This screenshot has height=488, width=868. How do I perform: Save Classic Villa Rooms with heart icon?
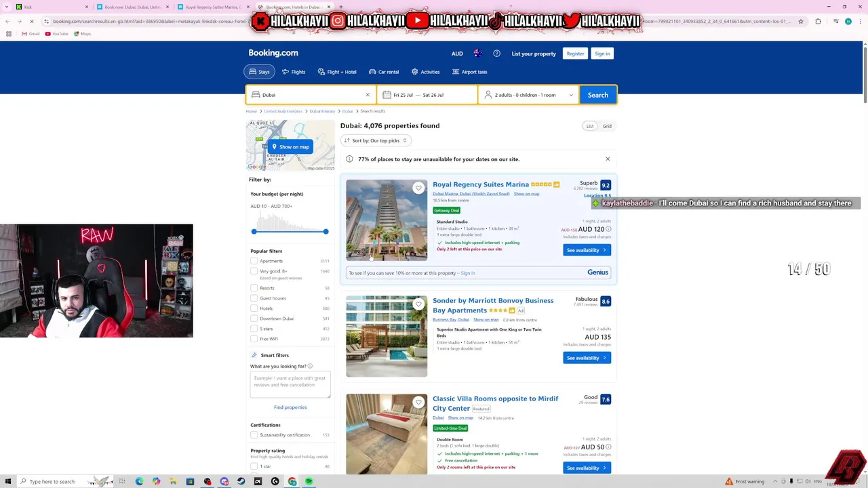tap(418, 403)
